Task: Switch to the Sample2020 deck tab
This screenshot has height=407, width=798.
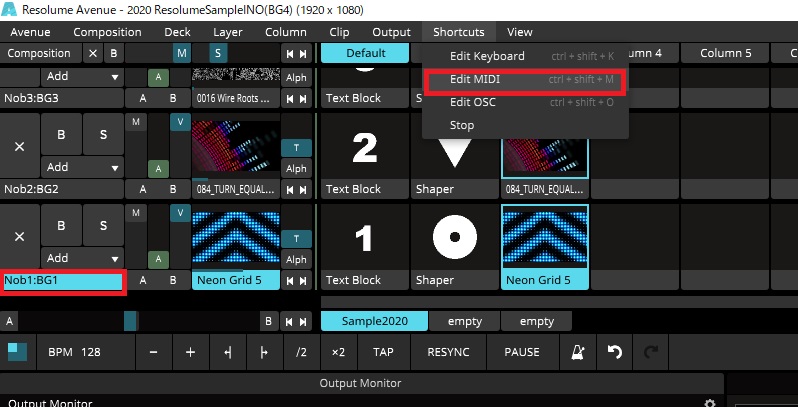Action: [x=375, y=322]
